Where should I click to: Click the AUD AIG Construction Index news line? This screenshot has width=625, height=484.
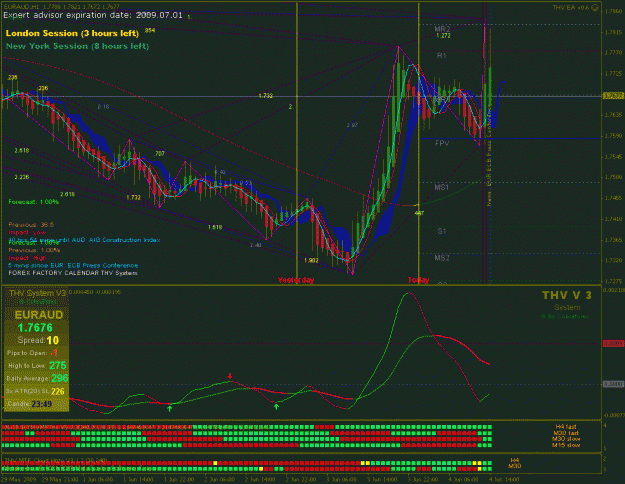(x=85, y=240)
